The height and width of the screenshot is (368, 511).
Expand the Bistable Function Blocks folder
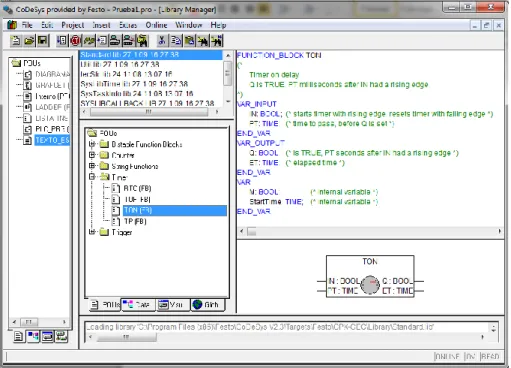tap(92, 144)
